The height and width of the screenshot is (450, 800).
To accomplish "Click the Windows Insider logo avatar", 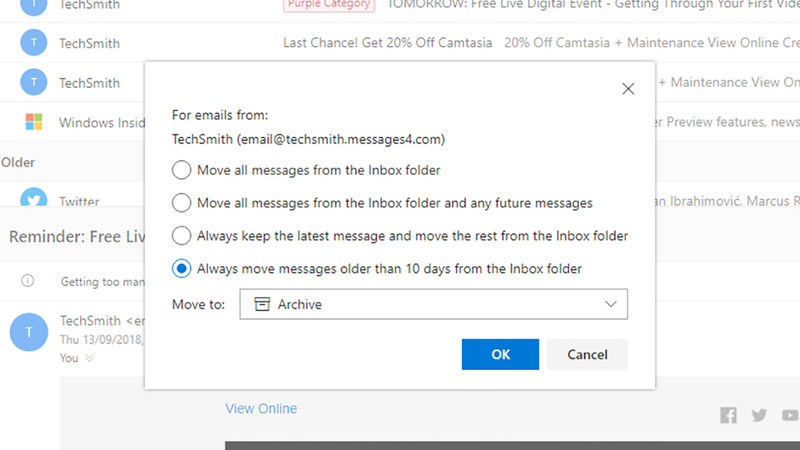I will click(34, 122).
